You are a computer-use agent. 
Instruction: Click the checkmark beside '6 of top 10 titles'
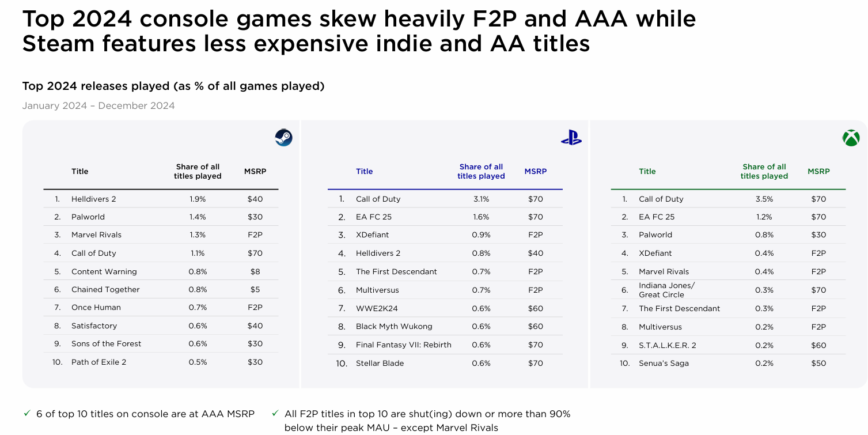click(x=26, y=414)
